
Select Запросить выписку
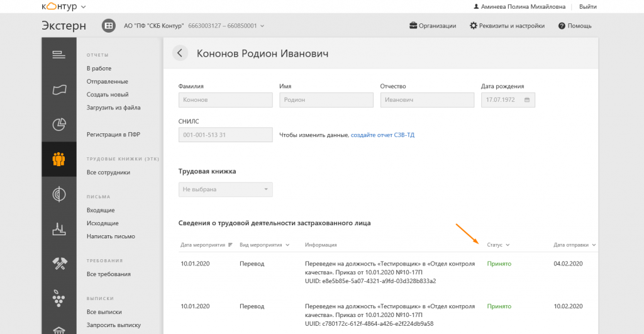pos(114,325)
